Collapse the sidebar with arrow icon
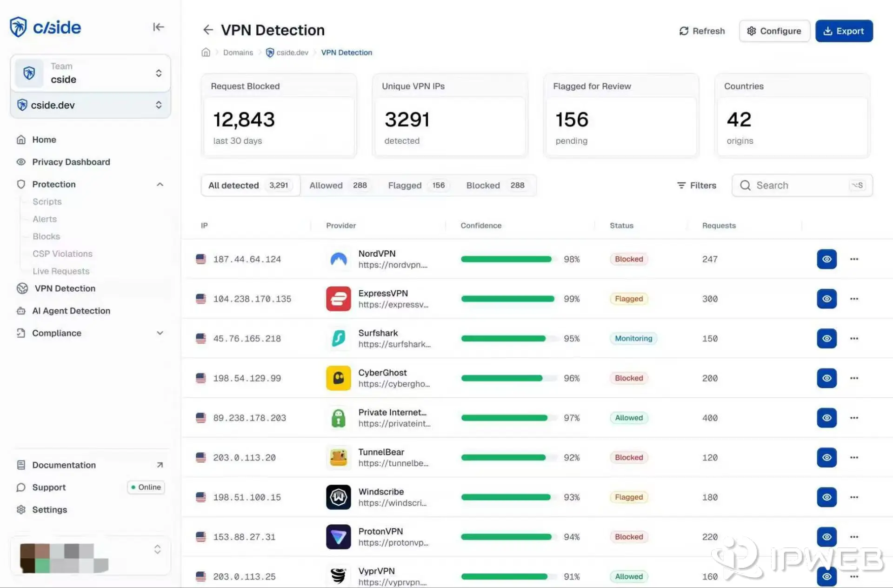This screenshot has height=588, width=893. click(158, 27)
